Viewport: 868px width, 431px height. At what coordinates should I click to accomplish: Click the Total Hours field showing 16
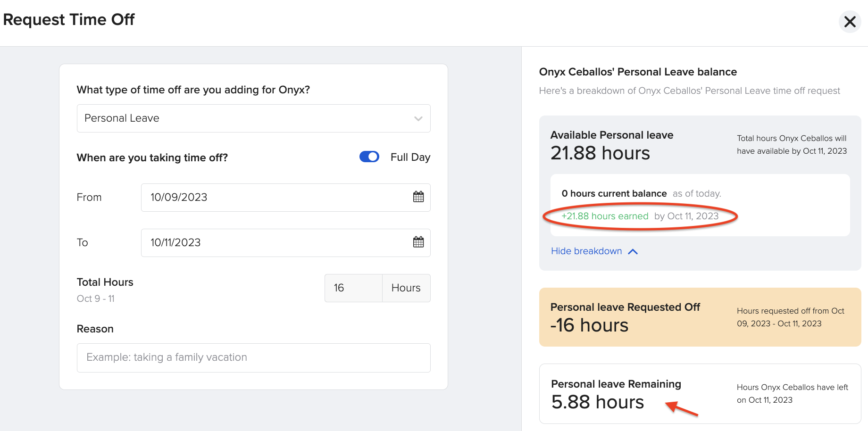(353, 288)
